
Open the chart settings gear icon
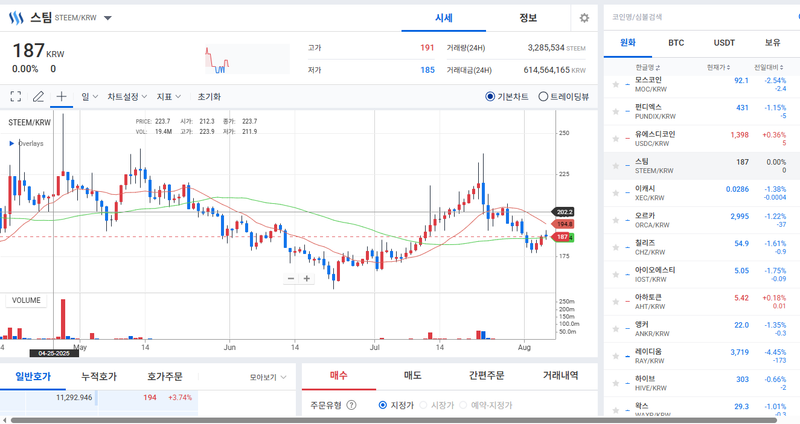[x=584, y=18]
